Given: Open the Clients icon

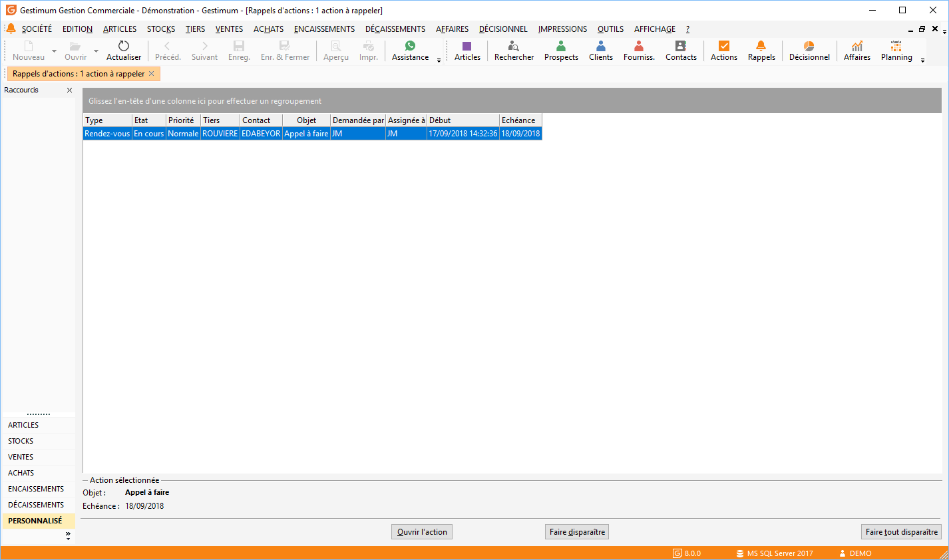Looking at the screenshot, I should (x=601, y=46).
